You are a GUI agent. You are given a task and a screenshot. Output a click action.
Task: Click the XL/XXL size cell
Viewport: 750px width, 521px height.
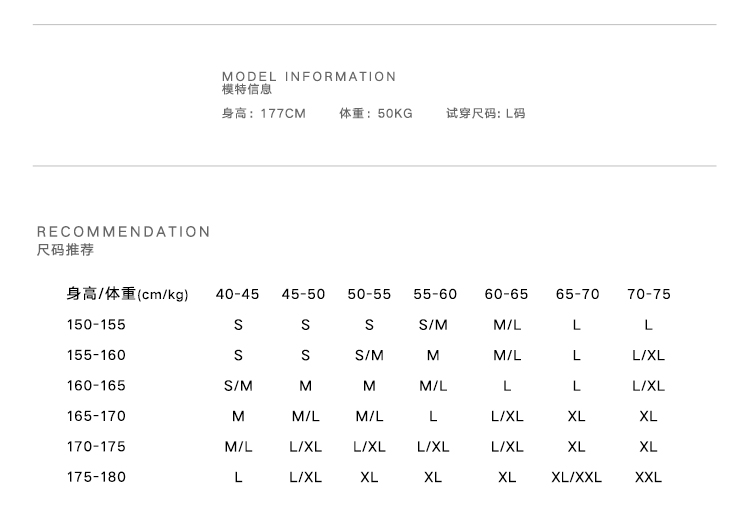576,477
